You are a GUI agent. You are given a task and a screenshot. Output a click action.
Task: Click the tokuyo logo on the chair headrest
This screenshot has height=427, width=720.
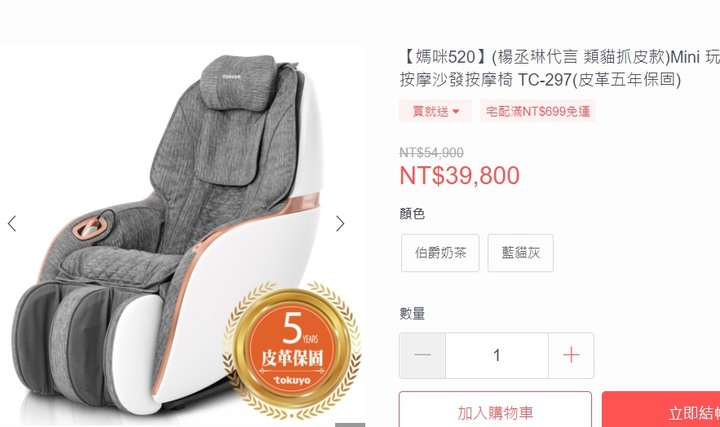(232, 76)
